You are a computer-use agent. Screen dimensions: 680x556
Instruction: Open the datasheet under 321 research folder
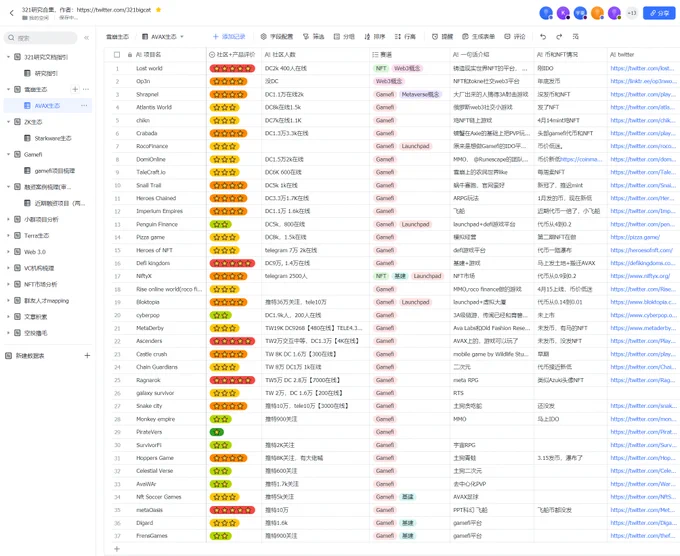[x=46, y=73]
